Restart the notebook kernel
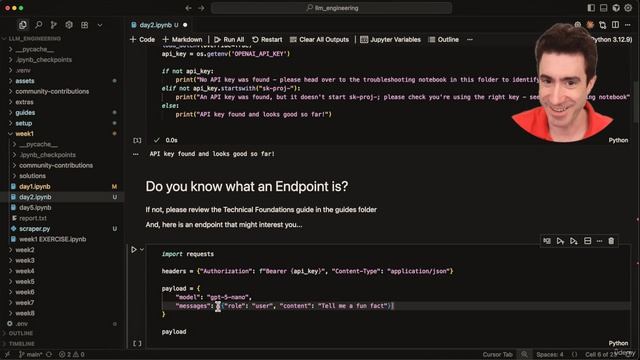Image resolution: width=640 pixels, height=360 pixels. [267, 40]
